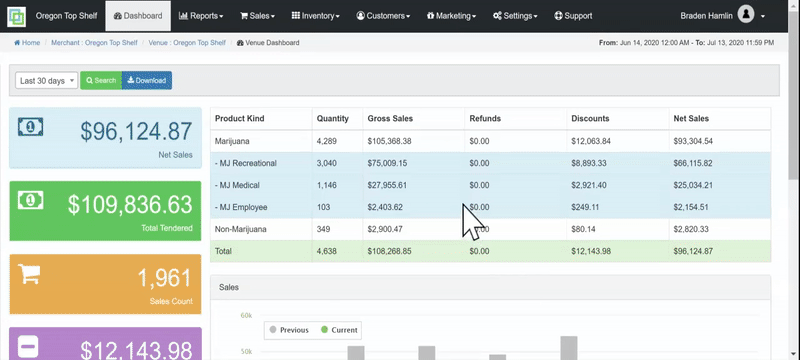
Task: Click the Total Tendered money icon
Action: [31, 200]
